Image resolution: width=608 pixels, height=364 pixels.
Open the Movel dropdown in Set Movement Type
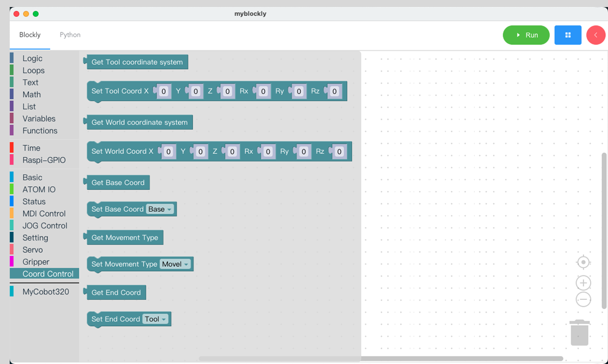[x=176, y=264]
